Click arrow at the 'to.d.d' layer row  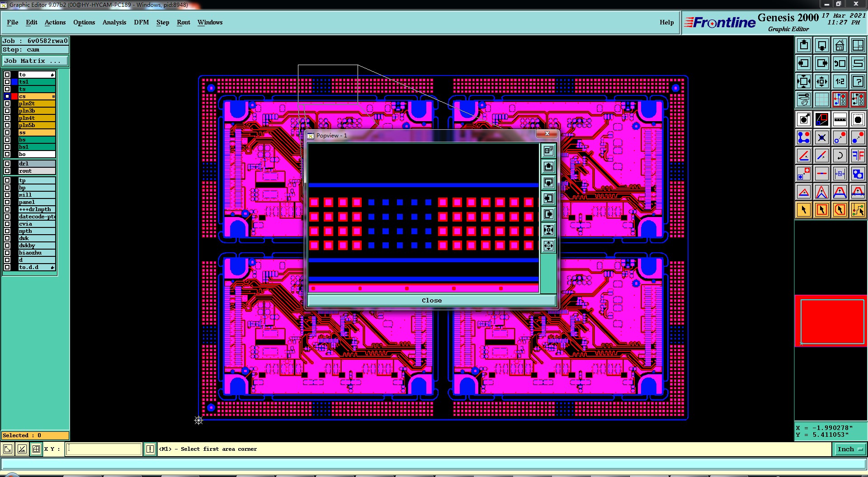(x=52, y=267)
